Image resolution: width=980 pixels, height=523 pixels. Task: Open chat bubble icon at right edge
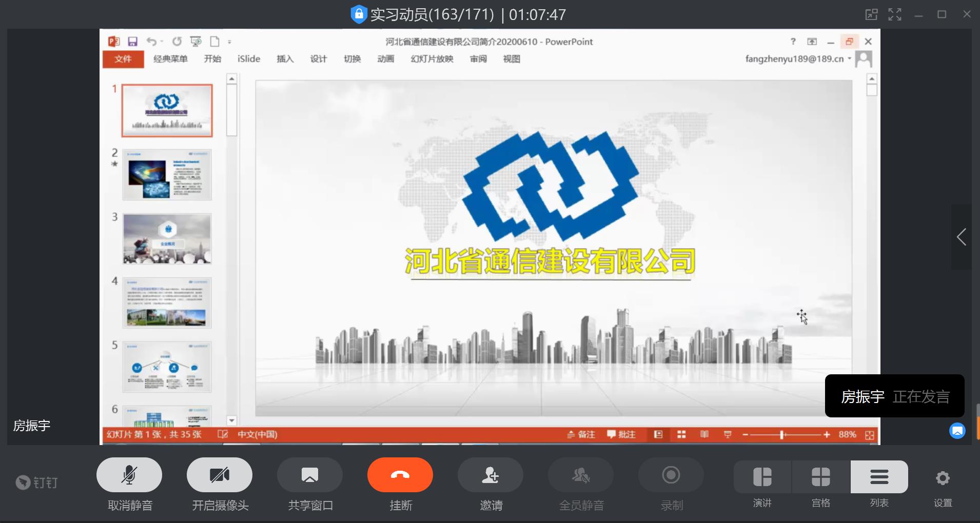[x=957, y=431]
